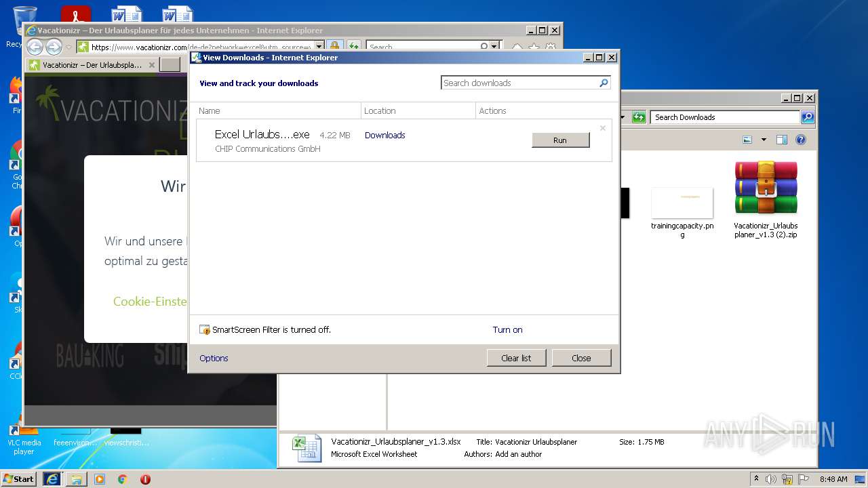The width and height of the screenshot is (868, 488).
Task: Select the Excel Urlaubs....exe file name
Action: [262, 134]
